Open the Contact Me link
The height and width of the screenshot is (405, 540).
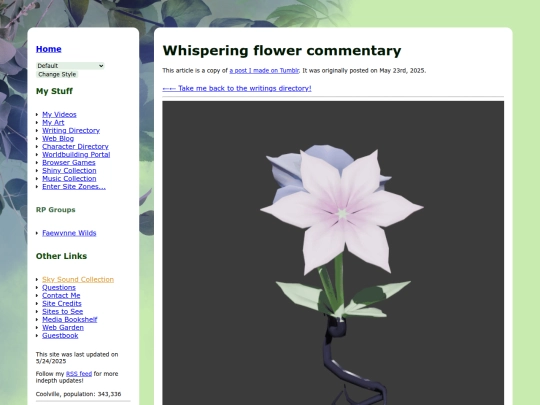[61, 295]
